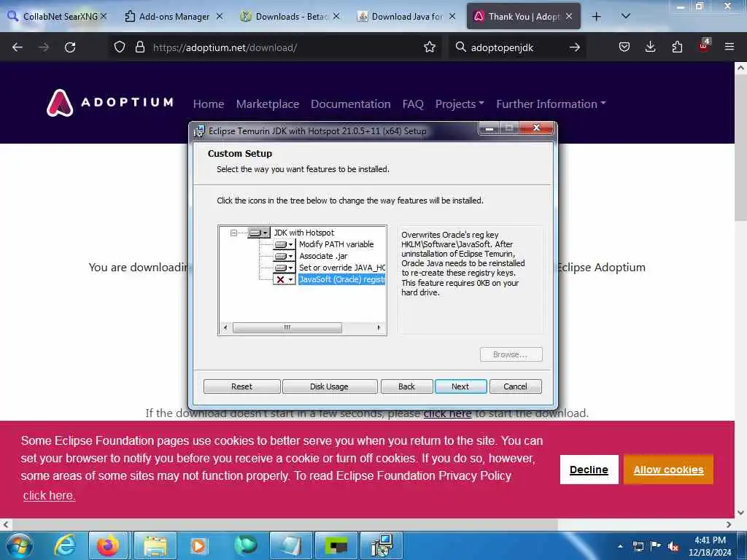The image size is (747, 560).
Task: Select the JavaSoft (Oracle) registry row
Action: tap(341, 279)
